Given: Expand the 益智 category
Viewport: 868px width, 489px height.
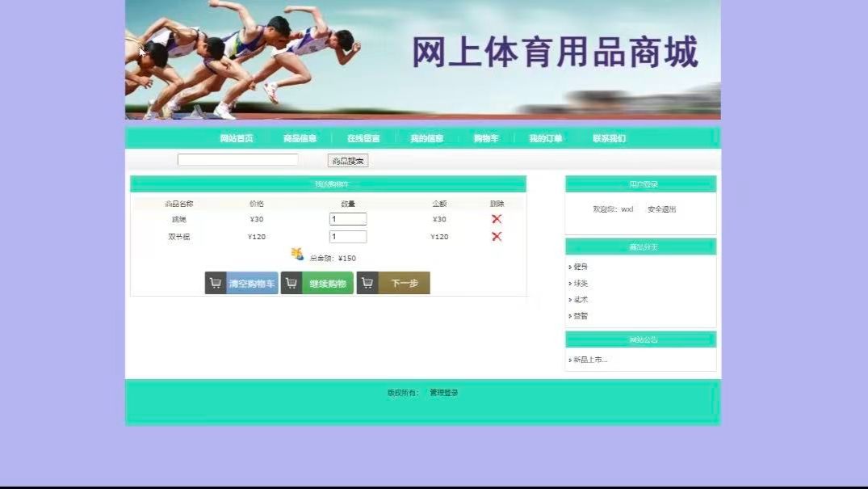Looking at the screenshot, I should [580, 315].
